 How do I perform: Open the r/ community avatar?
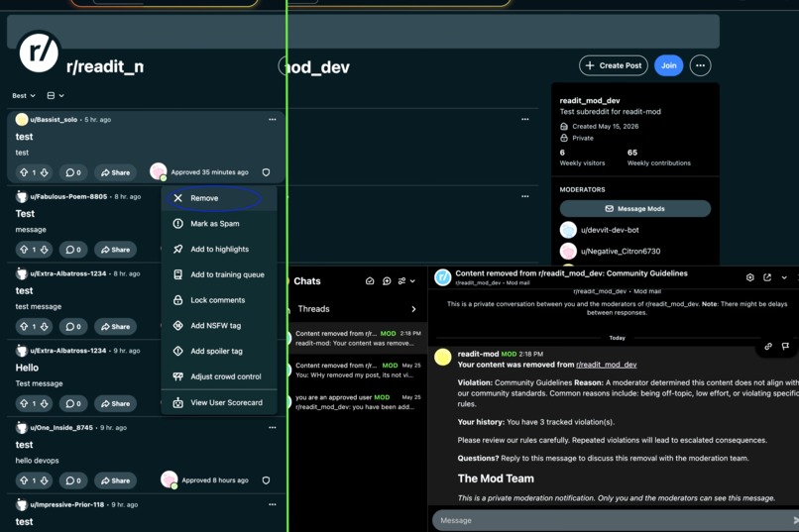(x=39, y=53)
